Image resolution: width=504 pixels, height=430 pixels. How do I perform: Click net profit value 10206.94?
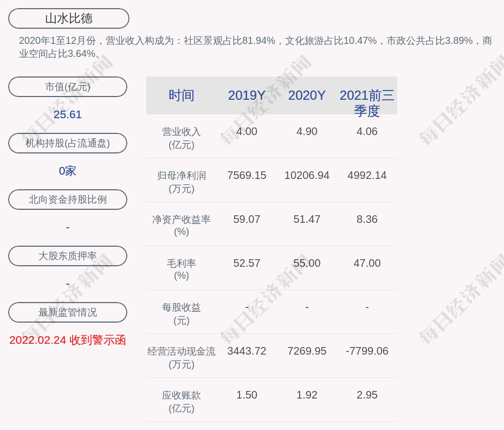[307, 175]
